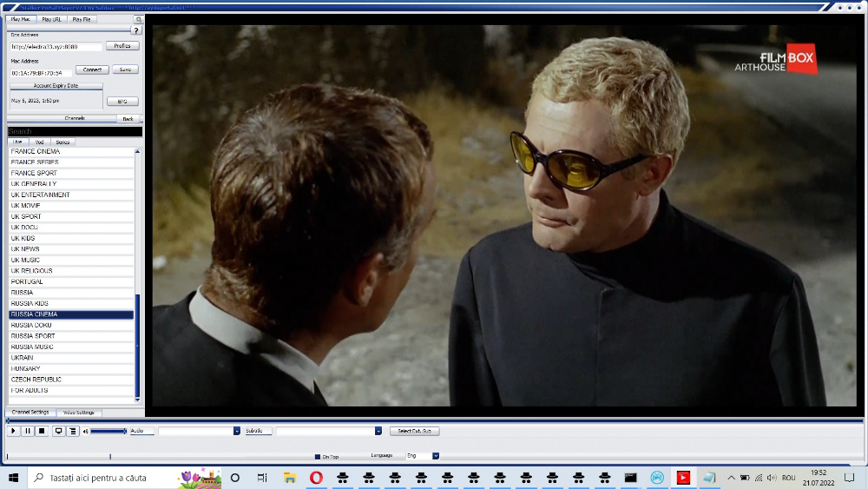Select UK MOVIE category
The width and height of the screenshot is (868, 489).
(x=71, y=206)
